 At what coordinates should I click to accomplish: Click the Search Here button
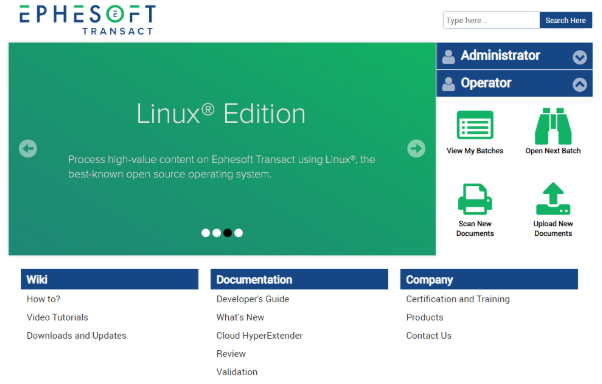(x=566, y=20)
